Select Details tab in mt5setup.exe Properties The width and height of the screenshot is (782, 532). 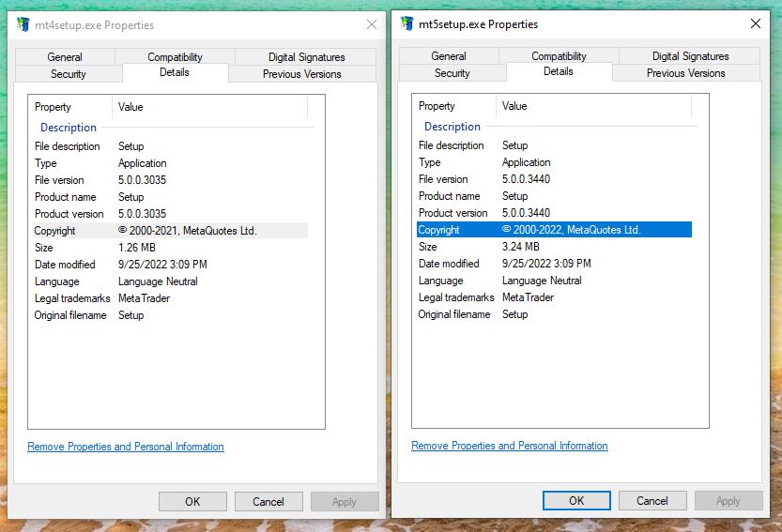(x=559, y=71)
